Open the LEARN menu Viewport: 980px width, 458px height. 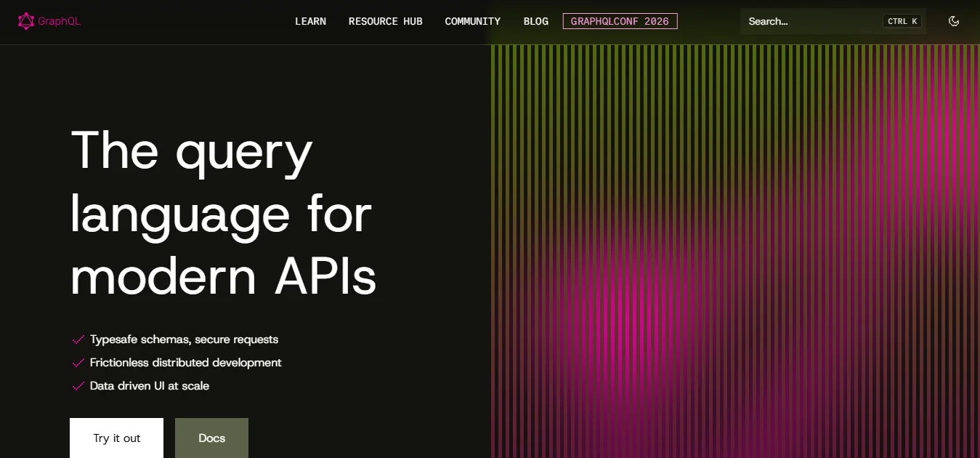(x=310, y=21)
